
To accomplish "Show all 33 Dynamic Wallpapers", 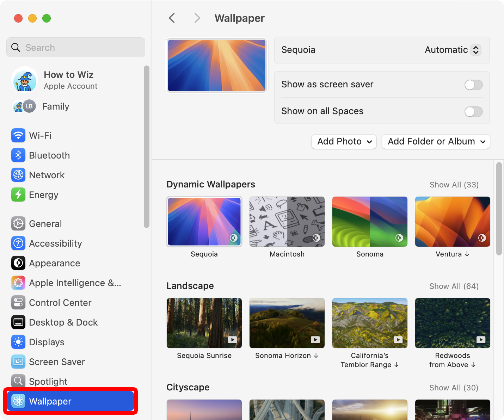I will 454,184.
